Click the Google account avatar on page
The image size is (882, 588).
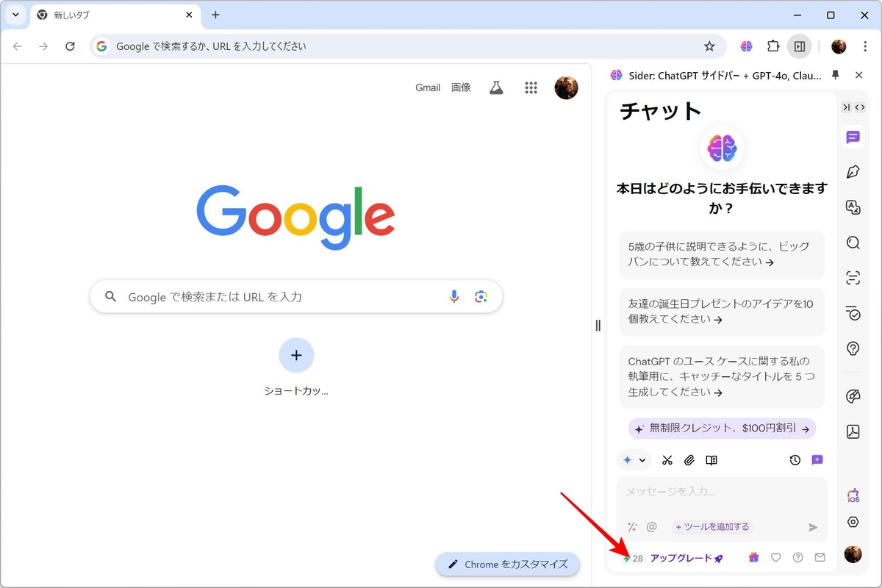click(566, 87)
